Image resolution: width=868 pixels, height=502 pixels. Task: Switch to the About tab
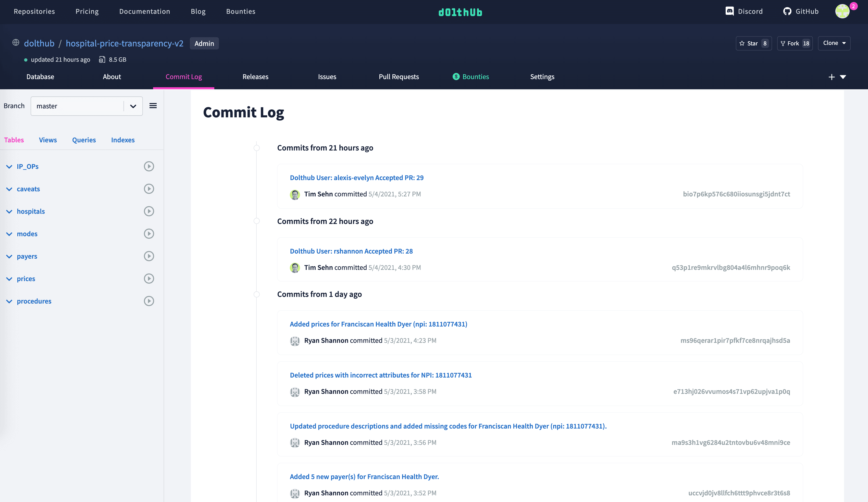(111, 77)
